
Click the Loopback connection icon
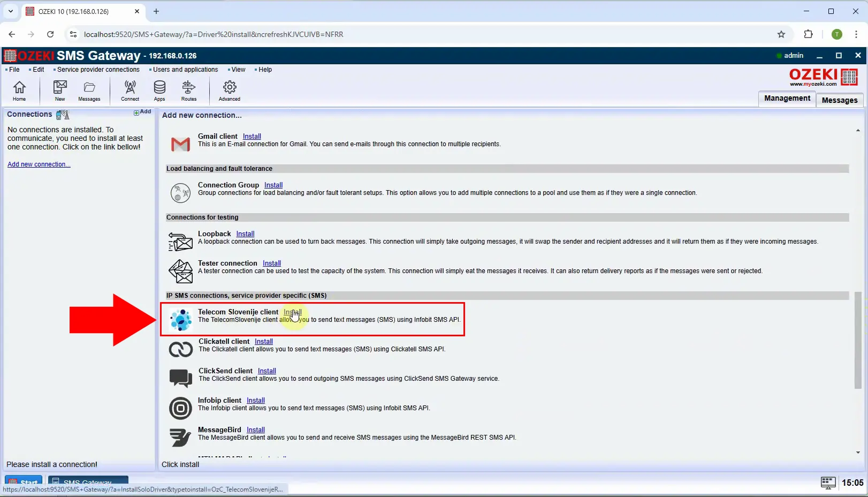click(x=180, y=242)
